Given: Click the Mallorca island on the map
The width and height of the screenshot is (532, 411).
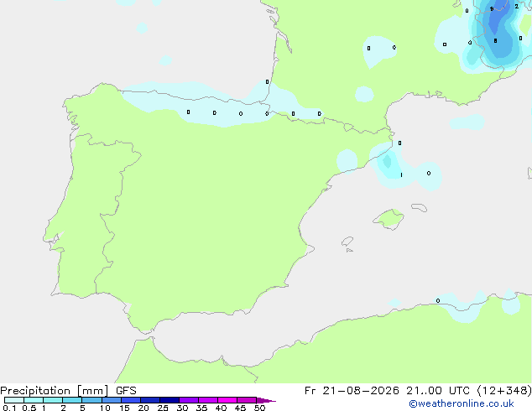Looking at the screenshot, I should (389, 219).
